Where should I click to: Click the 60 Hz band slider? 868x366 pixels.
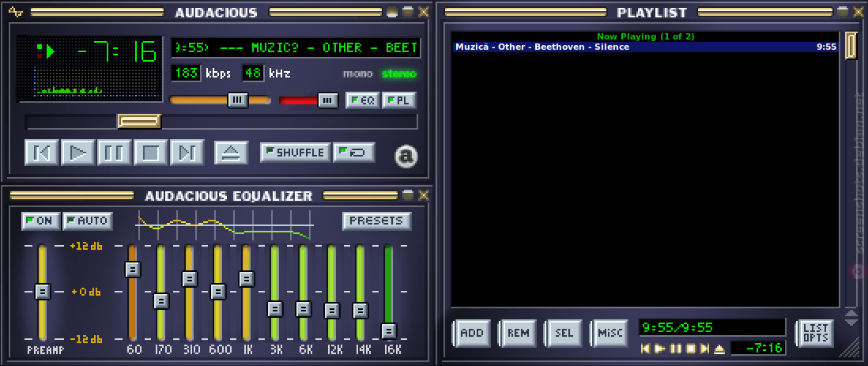tap(132, 270)
